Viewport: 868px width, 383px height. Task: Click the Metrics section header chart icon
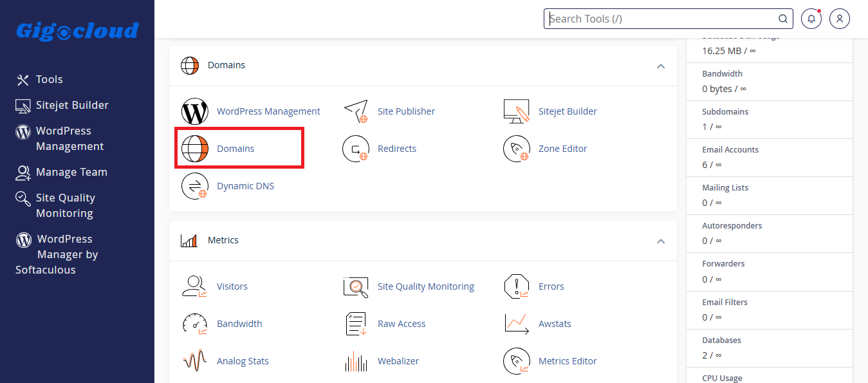coord(189,241)
